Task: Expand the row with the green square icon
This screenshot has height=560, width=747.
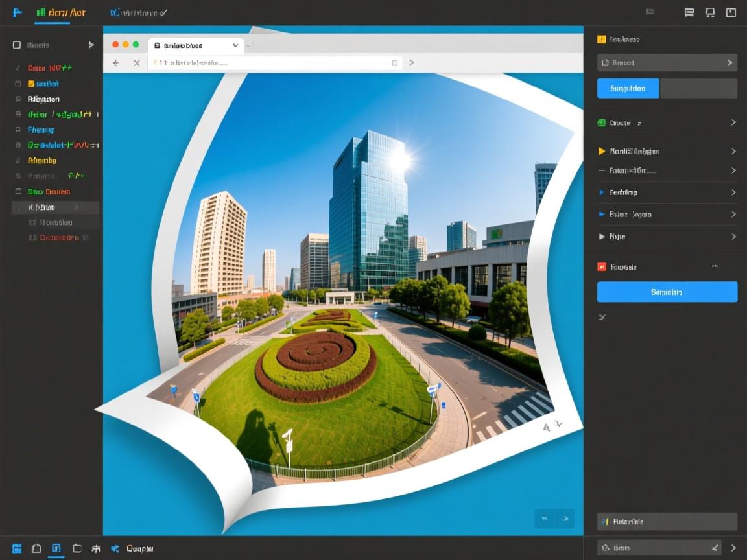Action: pos(667,122)
